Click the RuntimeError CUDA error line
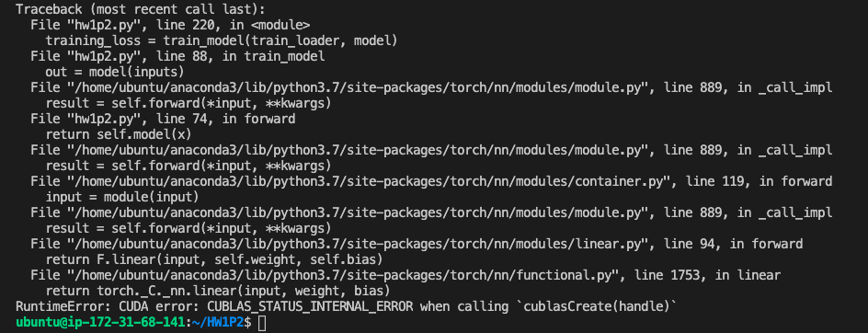868x333 pixels. coord(347,306)
